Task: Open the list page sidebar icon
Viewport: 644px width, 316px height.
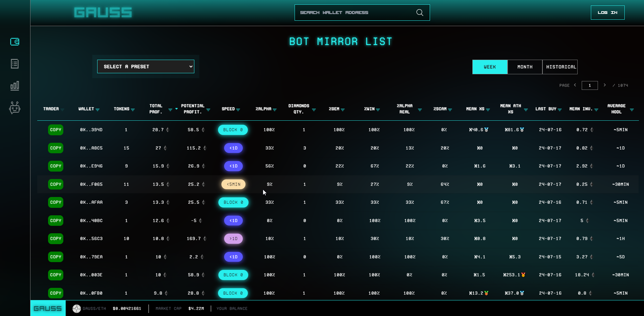Action: [15, 64]
